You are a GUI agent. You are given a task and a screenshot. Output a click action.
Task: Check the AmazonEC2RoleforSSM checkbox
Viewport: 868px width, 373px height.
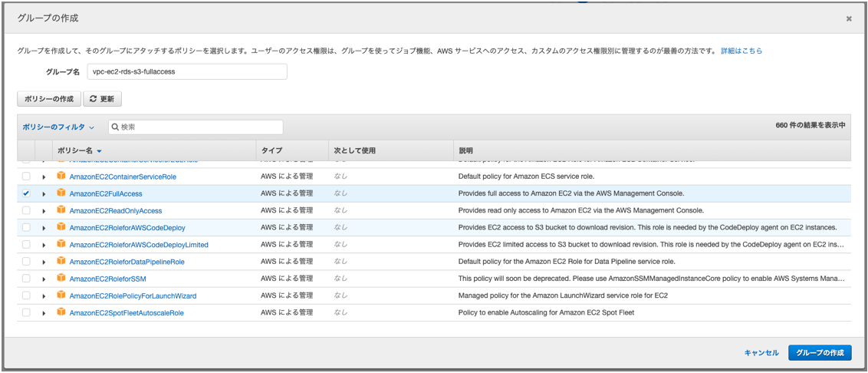pyautogui.click(x=26, y=279)
